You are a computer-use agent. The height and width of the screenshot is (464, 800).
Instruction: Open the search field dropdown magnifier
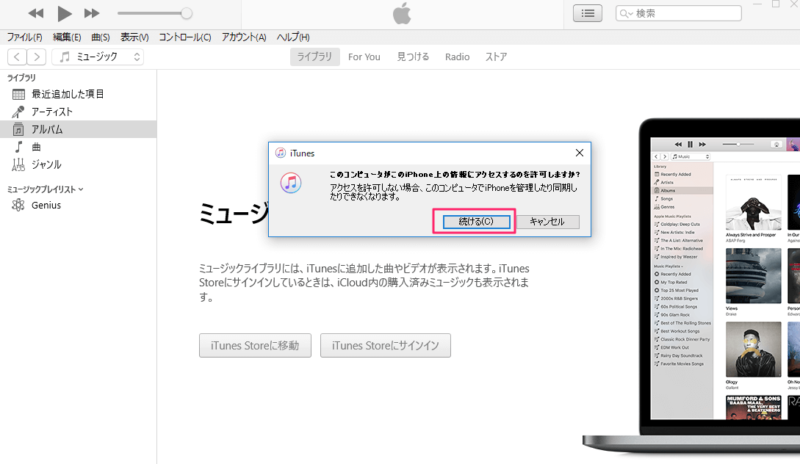(x=626, y=14)
